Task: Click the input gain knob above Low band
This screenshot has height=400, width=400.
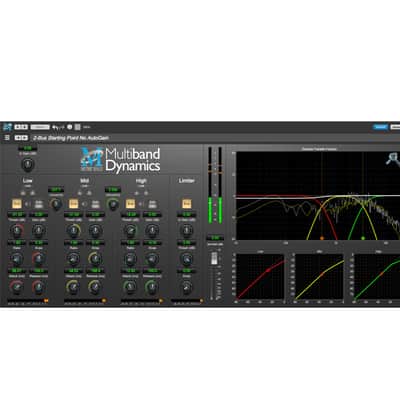Action: tap(28, 164)
